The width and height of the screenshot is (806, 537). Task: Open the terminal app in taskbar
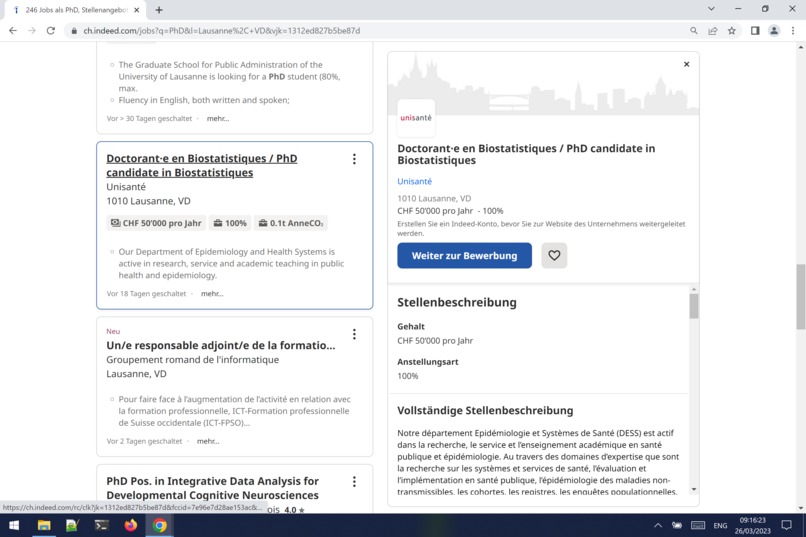[101, 525]
